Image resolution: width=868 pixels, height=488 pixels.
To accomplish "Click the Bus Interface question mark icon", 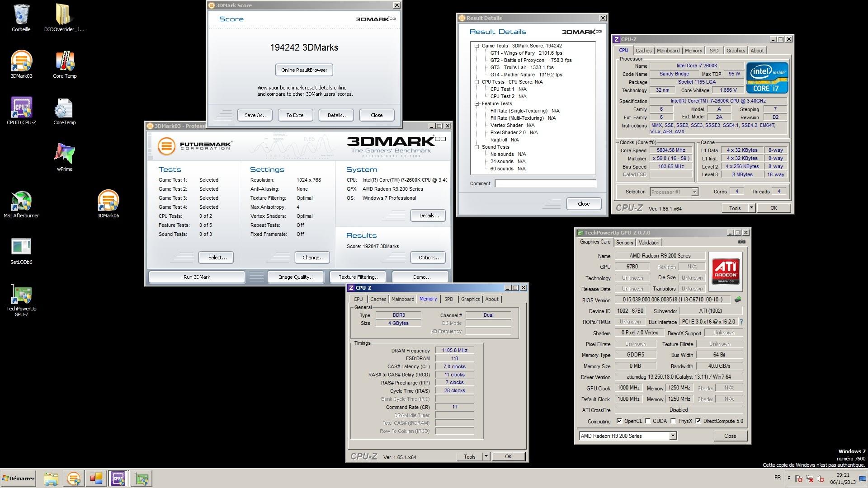I will pyautogui.click(x=741, y=322).
